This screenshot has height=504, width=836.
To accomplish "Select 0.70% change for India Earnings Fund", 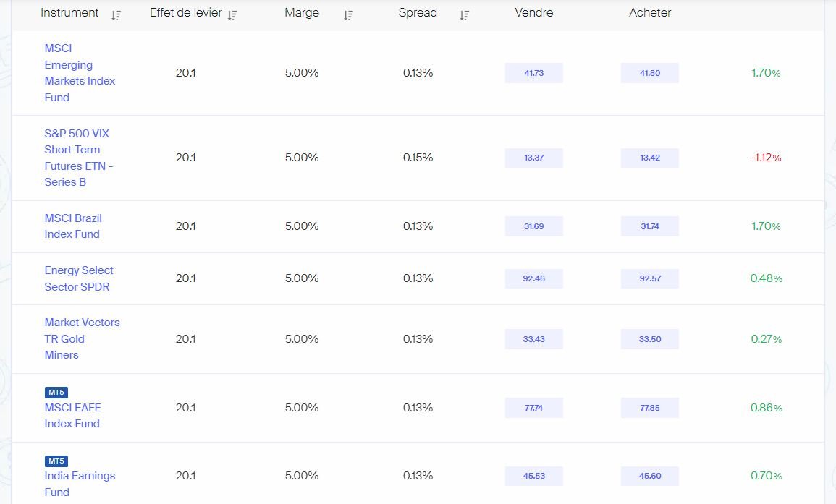I will (767, 477).
